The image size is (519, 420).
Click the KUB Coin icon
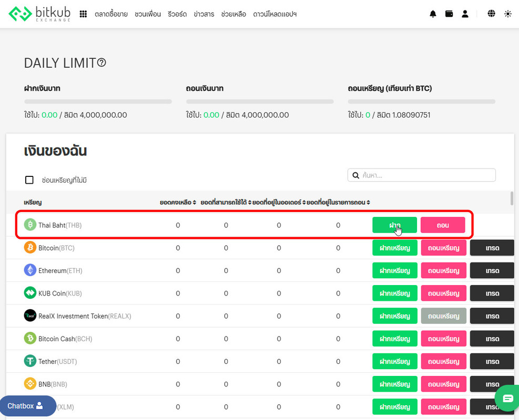click(x=30, y=292)
